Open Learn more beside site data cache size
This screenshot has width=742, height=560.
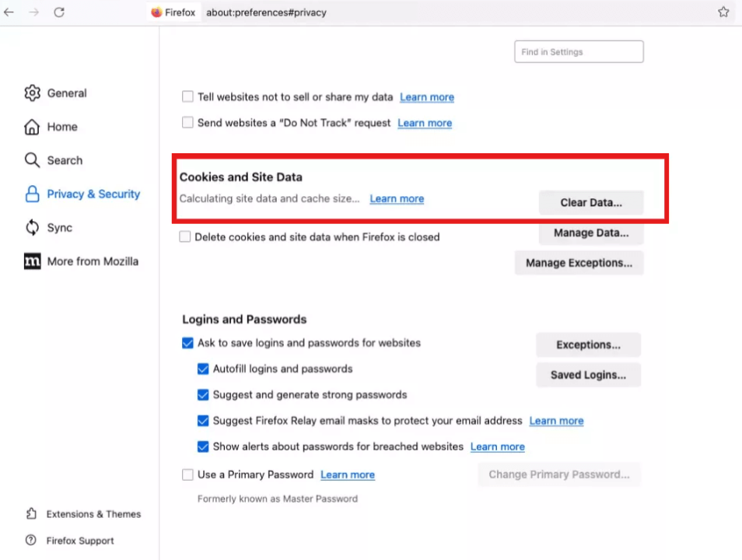[x=397, y=199]
